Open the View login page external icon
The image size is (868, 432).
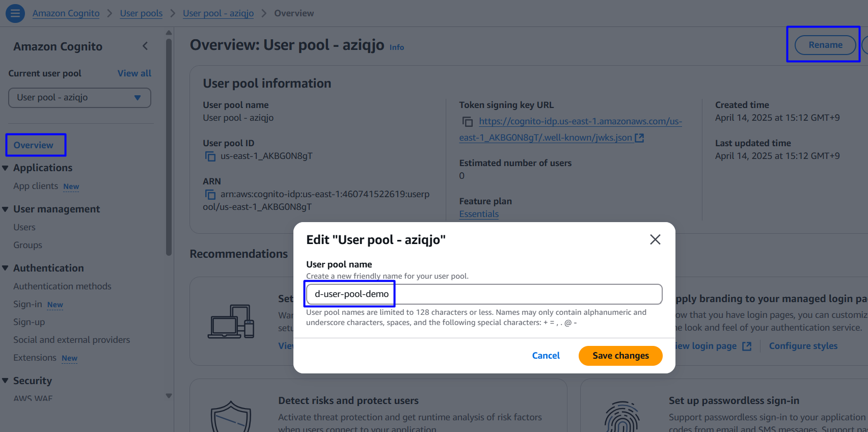coord(747,346)
